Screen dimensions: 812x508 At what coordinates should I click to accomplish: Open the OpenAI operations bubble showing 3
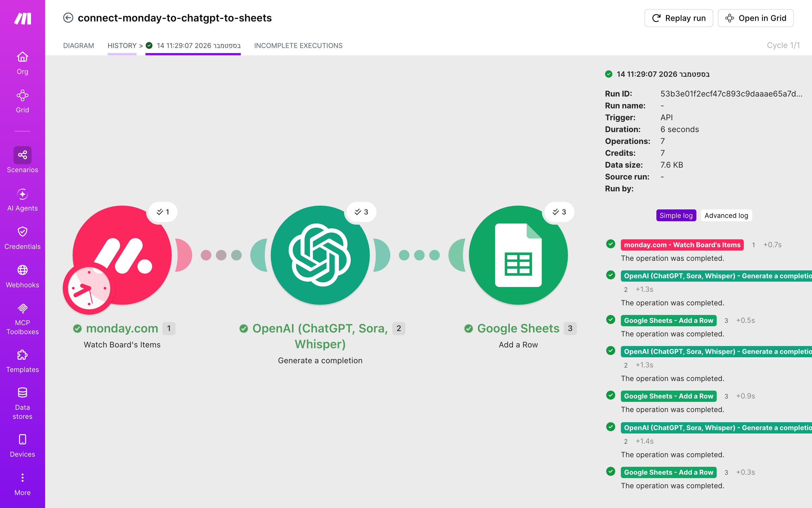pyautogui.click(x=361, y=212)
